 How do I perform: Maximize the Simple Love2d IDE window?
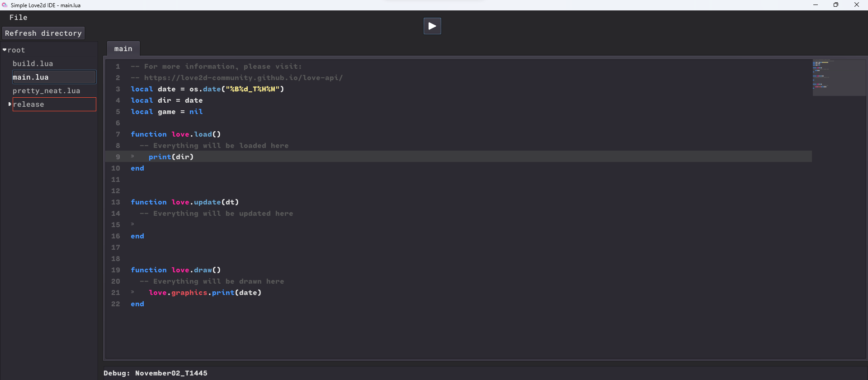(836, 5)
